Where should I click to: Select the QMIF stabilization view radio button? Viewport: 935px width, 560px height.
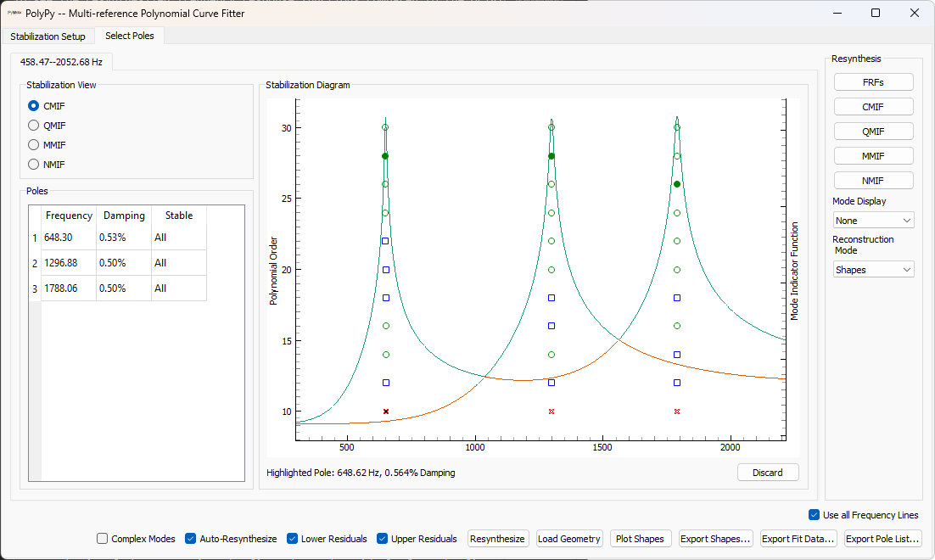pyautogui.click(x=34, y=126)
